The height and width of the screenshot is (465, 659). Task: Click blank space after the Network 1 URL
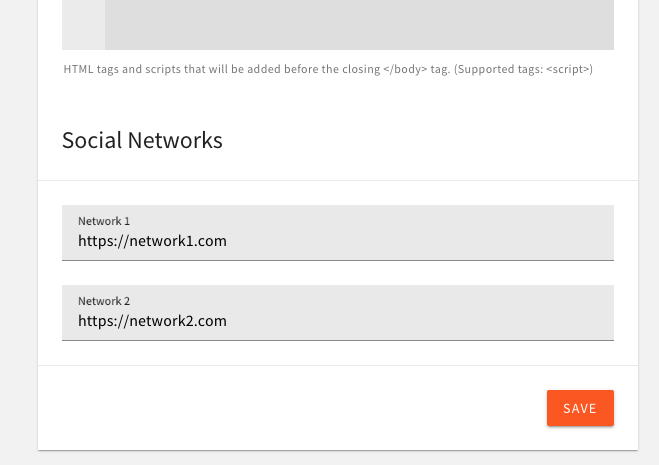coord(420,241)
